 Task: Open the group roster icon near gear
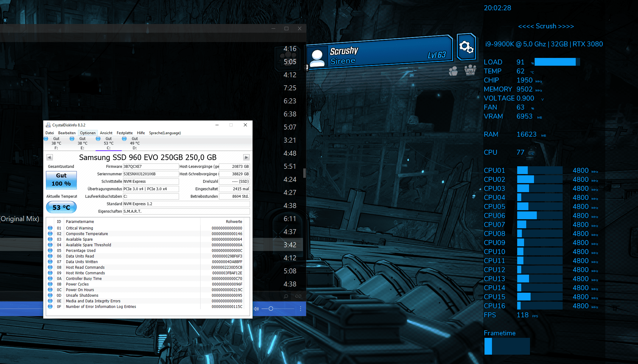click(470, 70)
